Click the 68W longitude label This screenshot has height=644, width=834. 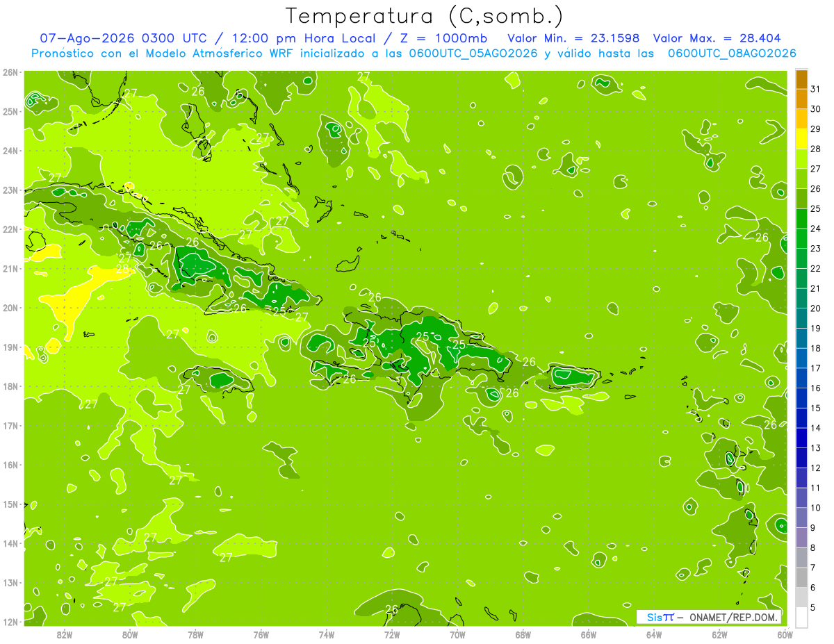pyautogui.click(x=523, y=634)
